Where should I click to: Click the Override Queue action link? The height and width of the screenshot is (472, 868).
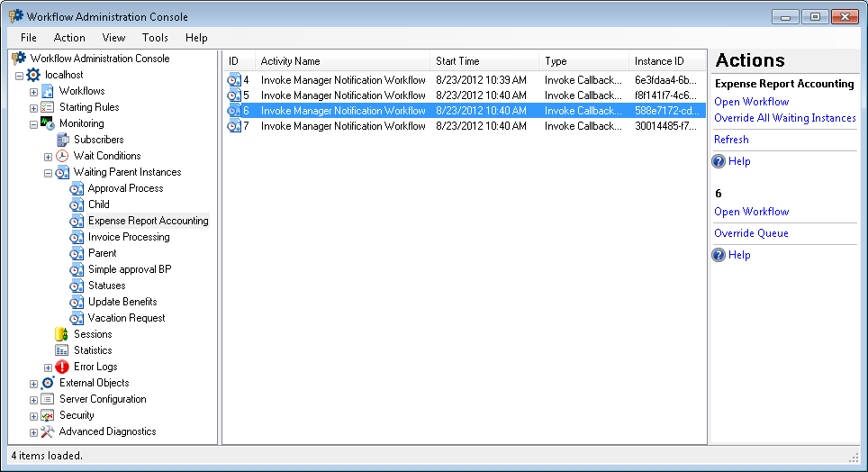pyautogui.click(x=751, y=233)
